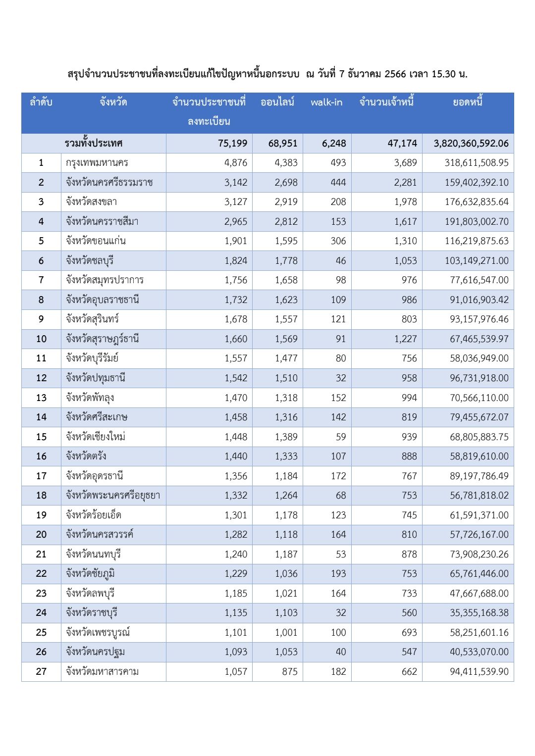The image size is (535, 756).
Task: Click the debt amount 191,803,002.70
Action: pos(477,222)
